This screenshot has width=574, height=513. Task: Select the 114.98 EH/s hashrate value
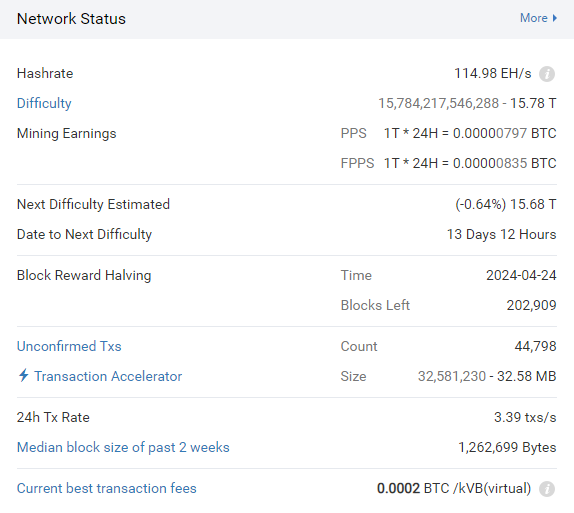pyautogui.click(x=492, y=74)
